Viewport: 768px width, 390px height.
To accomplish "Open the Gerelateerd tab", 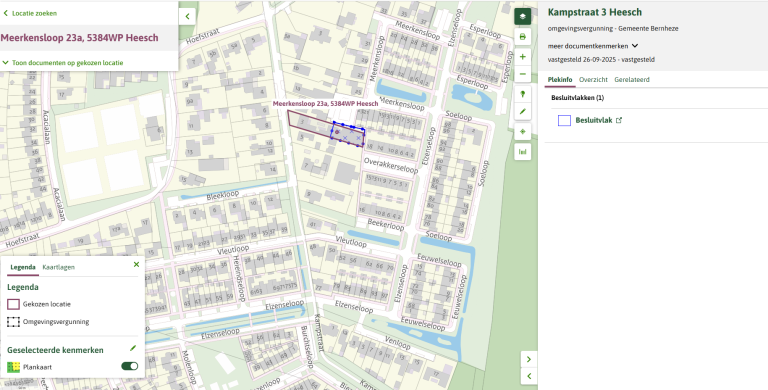I will point(632,79).
